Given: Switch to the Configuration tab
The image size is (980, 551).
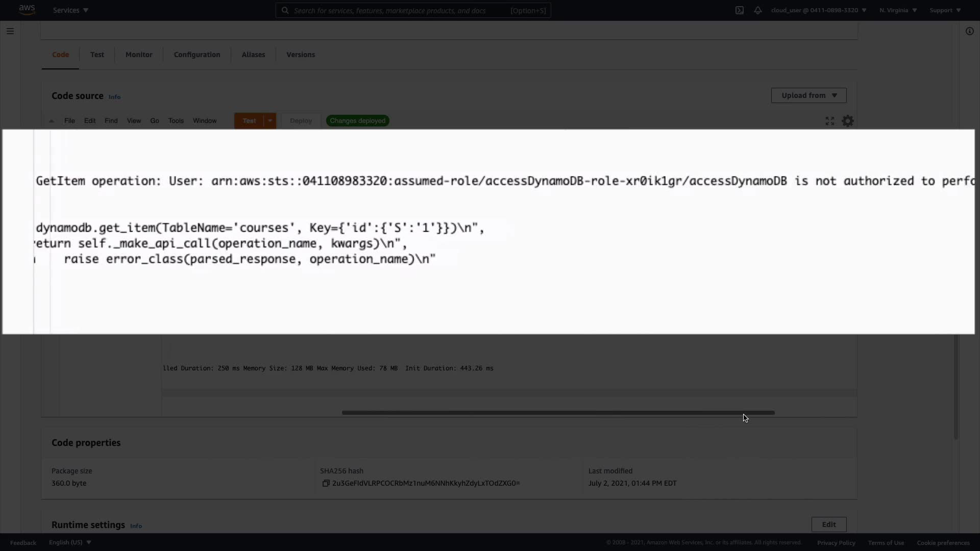Looking at the screenshot, I should pyautogui.click(x=197, y=55).
